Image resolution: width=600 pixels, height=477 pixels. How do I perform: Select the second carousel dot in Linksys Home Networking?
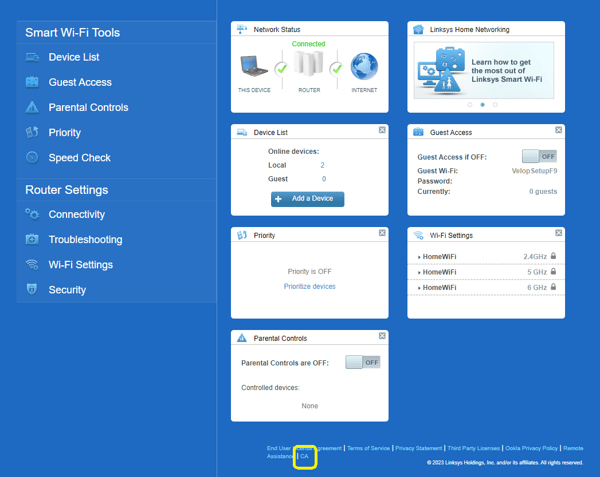pos(483,104)
